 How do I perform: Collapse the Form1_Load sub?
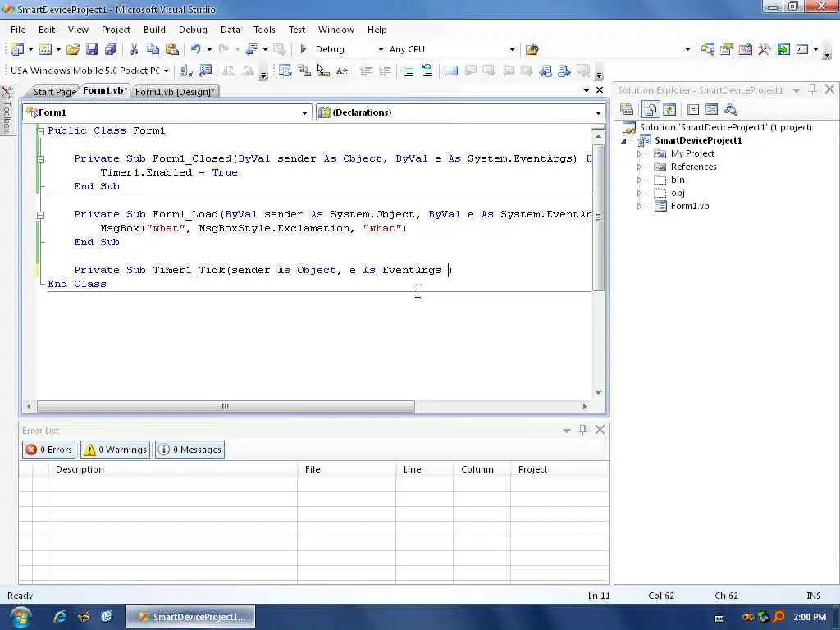click(x=40, y=215)
